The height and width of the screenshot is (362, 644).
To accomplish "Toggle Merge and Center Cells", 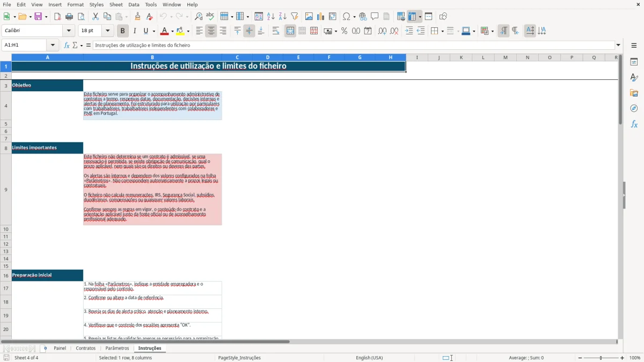I will click(290, 31).
